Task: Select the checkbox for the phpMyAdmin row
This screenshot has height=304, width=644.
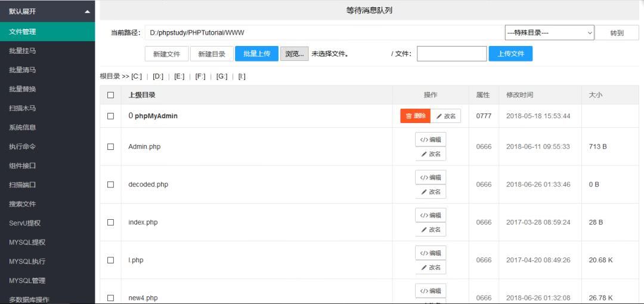Action: [x=110, y=116]
